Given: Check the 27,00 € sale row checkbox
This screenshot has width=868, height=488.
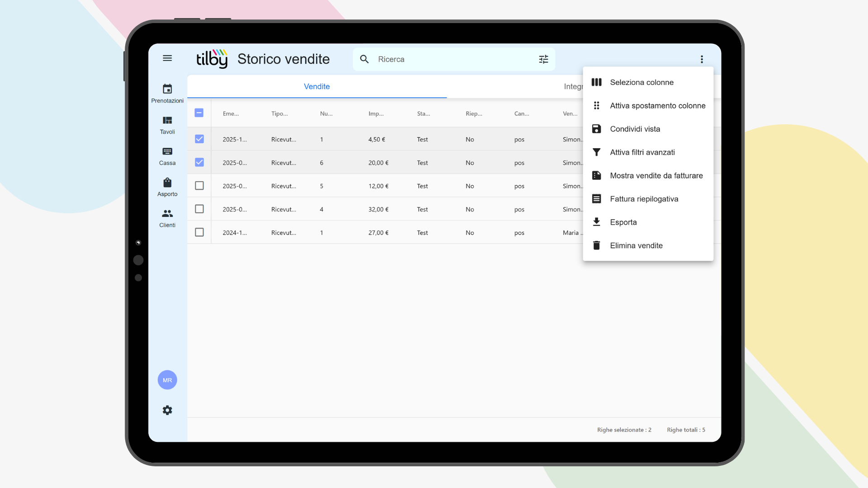Looking at the screenshot, I should tap(199, 232).
